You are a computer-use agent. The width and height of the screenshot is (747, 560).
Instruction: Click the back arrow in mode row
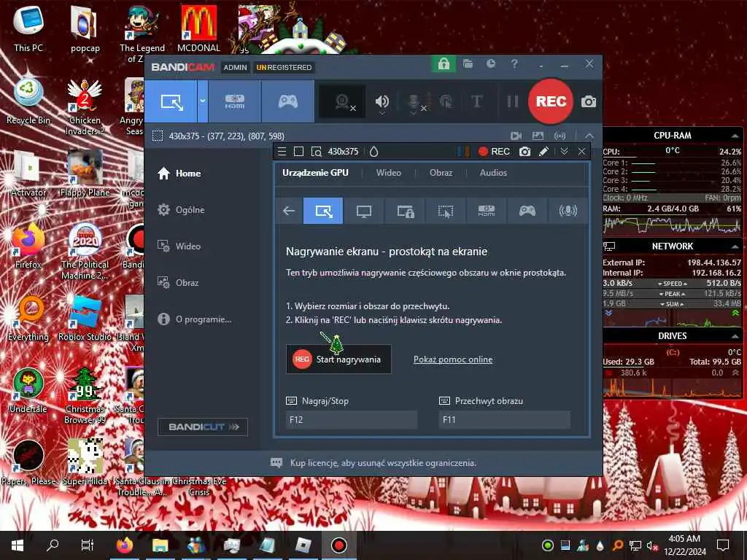tap(289, 211)
